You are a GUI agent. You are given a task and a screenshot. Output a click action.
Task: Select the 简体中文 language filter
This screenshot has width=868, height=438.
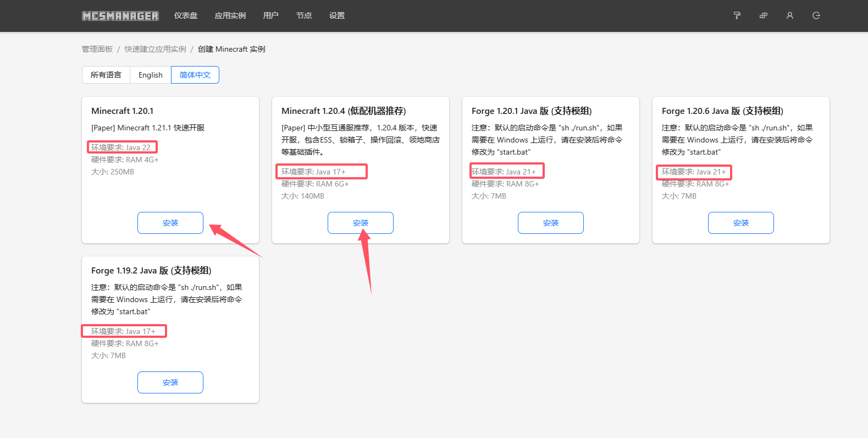click(195, 75)
